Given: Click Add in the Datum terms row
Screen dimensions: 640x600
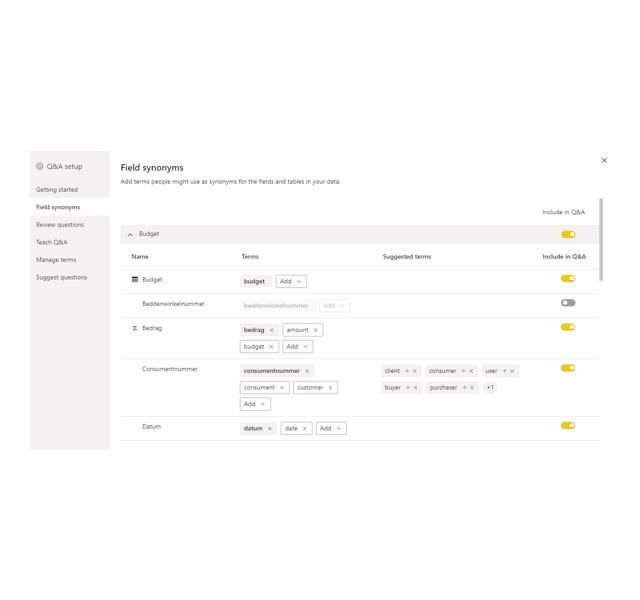Looking at the screenshot, I should pos(331,428).
